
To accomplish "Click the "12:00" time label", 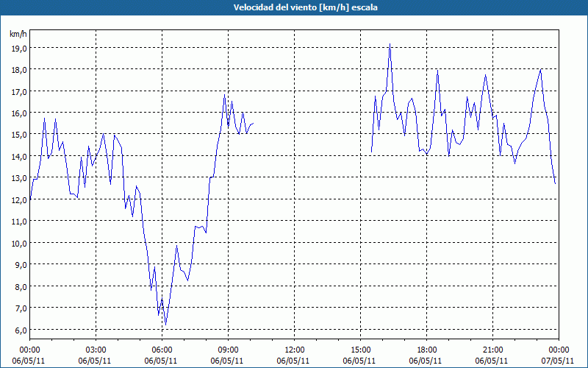I will coord(295,350).
